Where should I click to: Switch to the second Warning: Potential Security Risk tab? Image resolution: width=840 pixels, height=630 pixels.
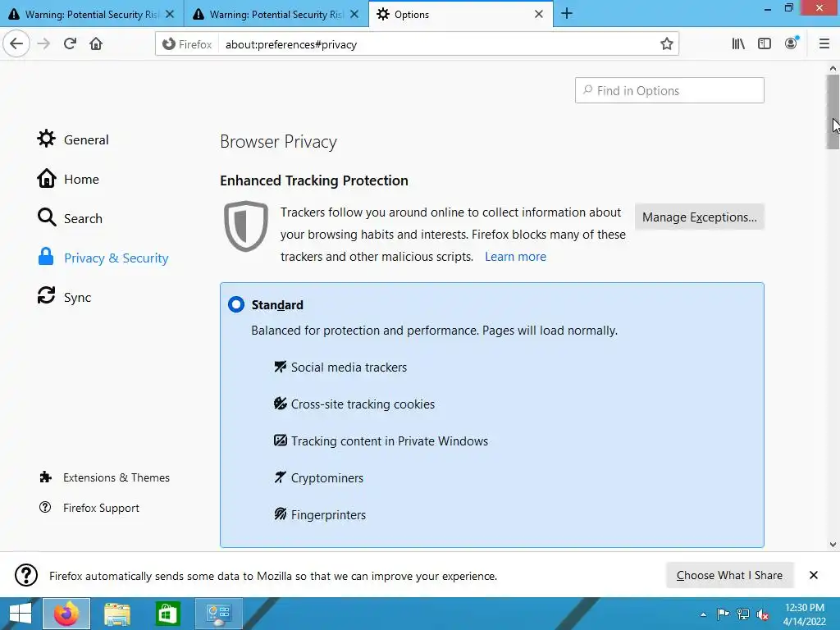tap(276, 14)
